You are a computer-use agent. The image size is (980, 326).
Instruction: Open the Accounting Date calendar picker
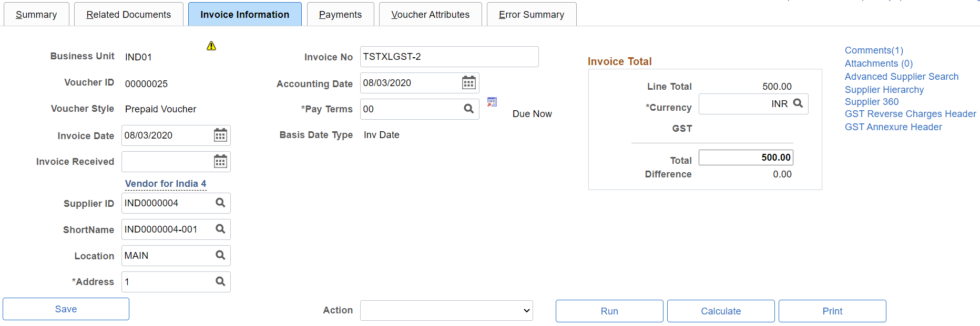tap(467, 82)
